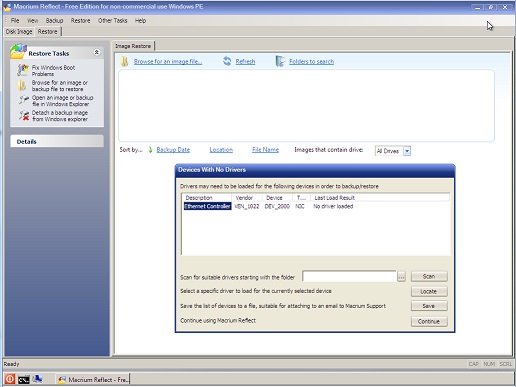Screen dimensions: 516x387
Task: Click the Continue button
Action: [429, 321]
